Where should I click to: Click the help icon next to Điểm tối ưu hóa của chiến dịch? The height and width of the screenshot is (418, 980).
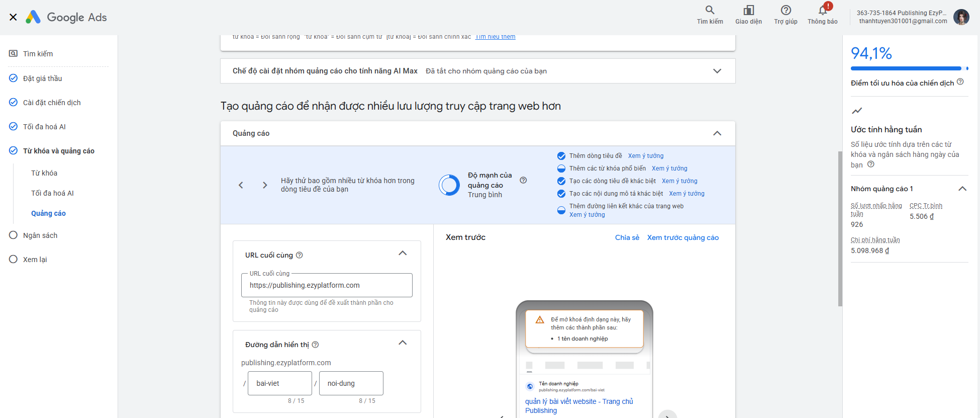[x=960, y=82]
